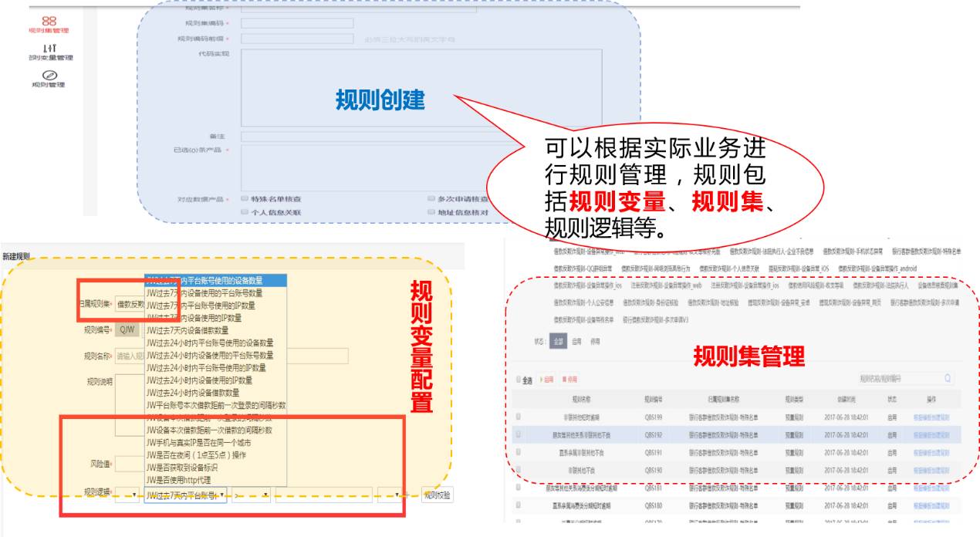The image size is (980, 537).
Task: Click the QJW prefix in 规则编号
Action: click(x=127, y=329)
